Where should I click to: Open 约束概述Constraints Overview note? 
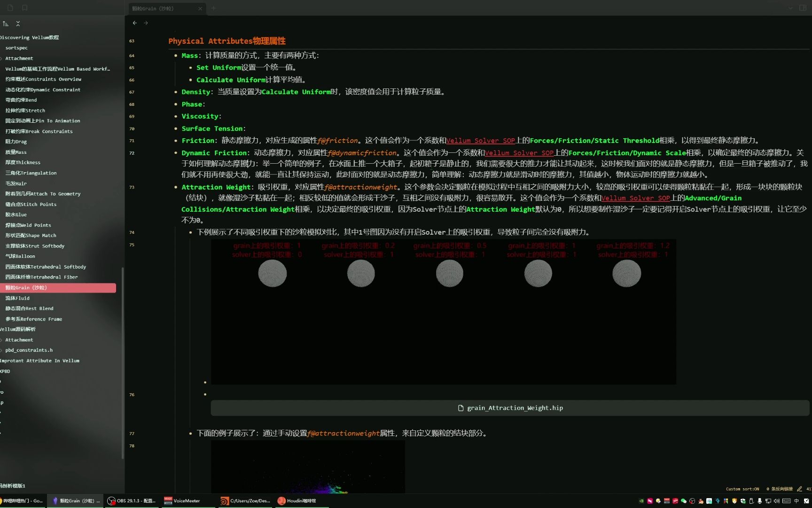(43, 79)
